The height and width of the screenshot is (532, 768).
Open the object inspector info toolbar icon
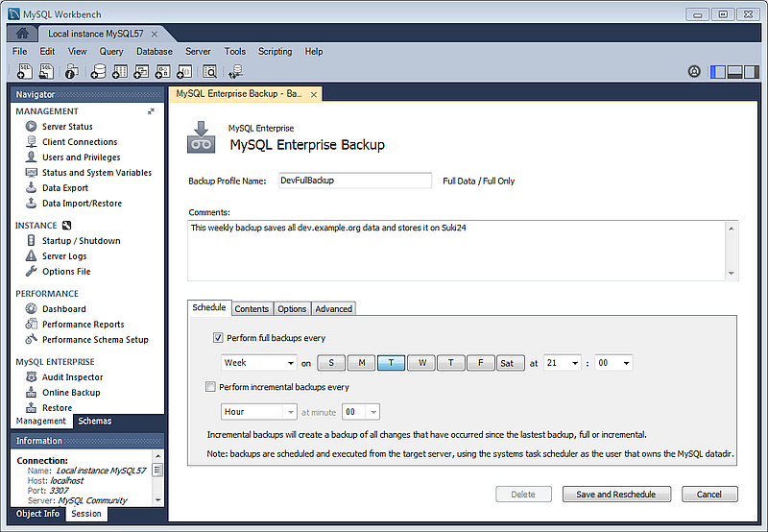[72, 71]
